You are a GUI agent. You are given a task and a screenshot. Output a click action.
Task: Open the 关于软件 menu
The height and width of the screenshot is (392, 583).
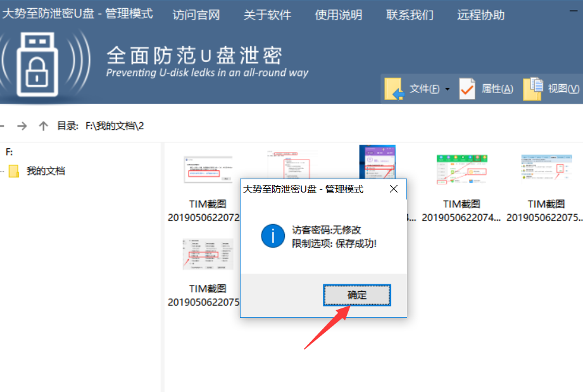click(x=267, y=15)
